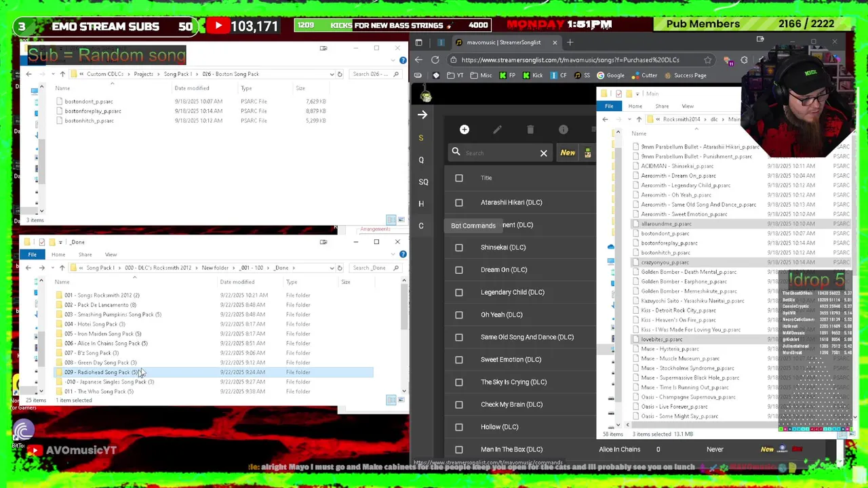Open the H section in StreamerSonglist sidebar
Viewport: 868px width, 488px height.
pos(420,203)
